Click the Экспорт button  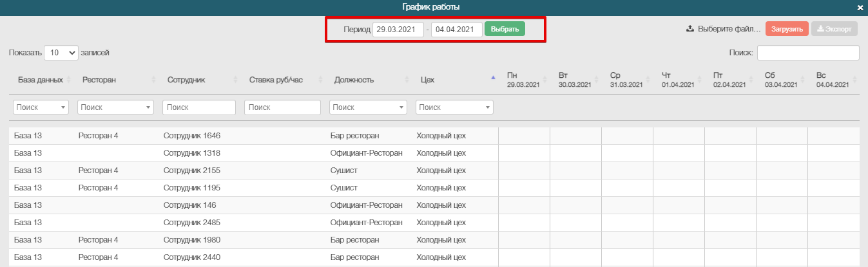click(834, 29)
